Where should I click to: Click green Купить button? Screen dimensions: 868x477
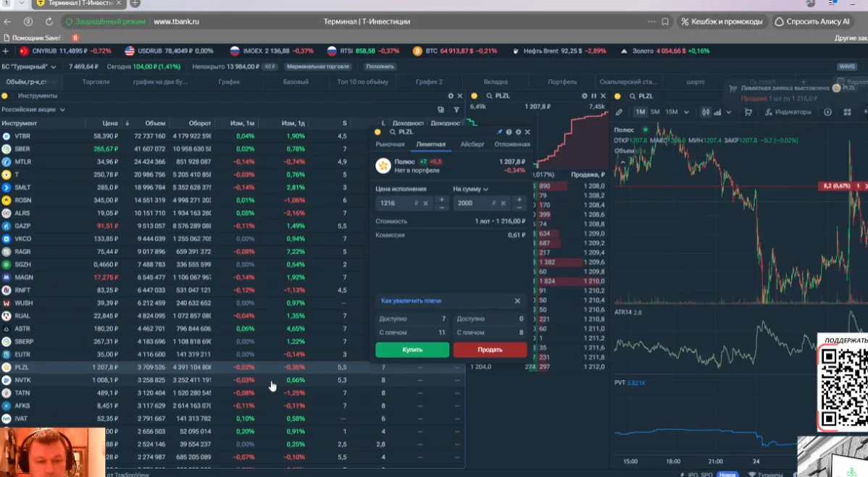click(412, 350)
